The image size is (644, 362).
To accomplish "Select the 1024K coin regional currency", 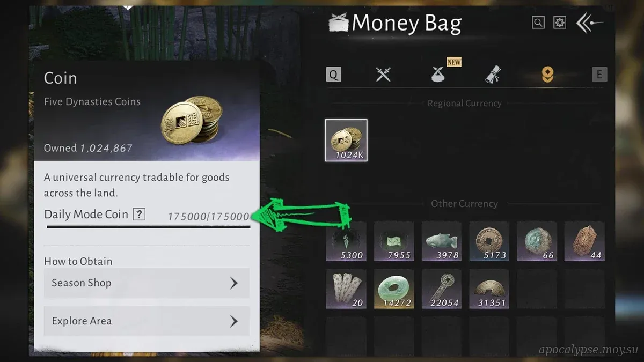I will (346, 141).
